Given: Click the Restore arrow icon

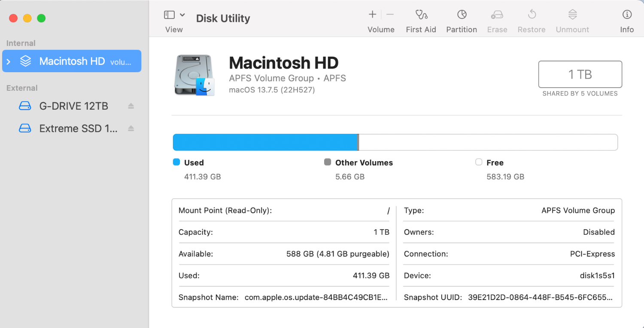Looking at the screenshot, I should point(532,15).
